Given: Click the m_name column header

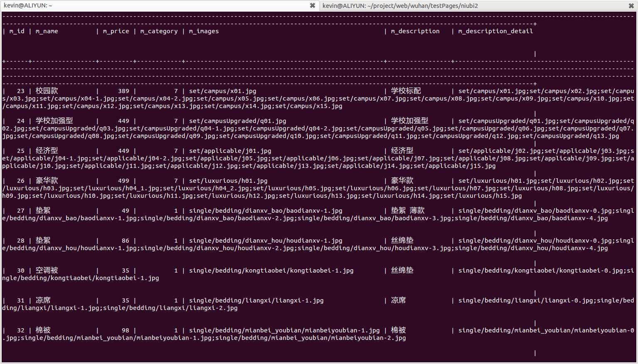Looking at the screenshot, I should 47,31.
